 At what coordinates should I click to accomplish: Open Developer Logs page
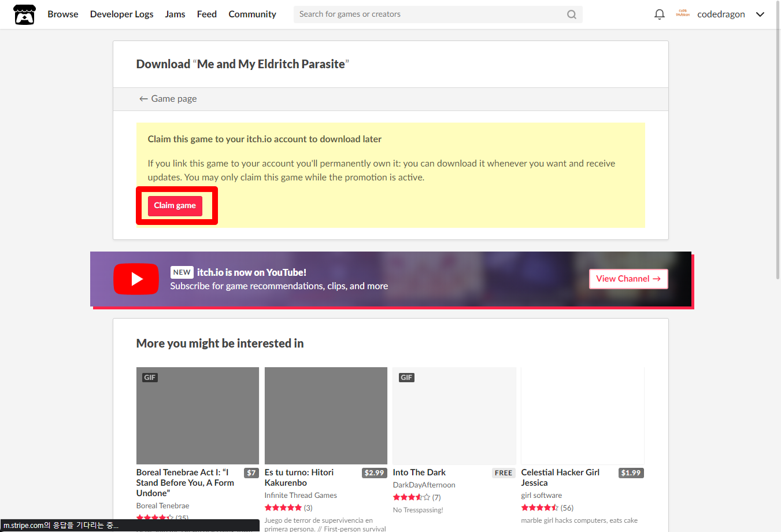(122, 14)
